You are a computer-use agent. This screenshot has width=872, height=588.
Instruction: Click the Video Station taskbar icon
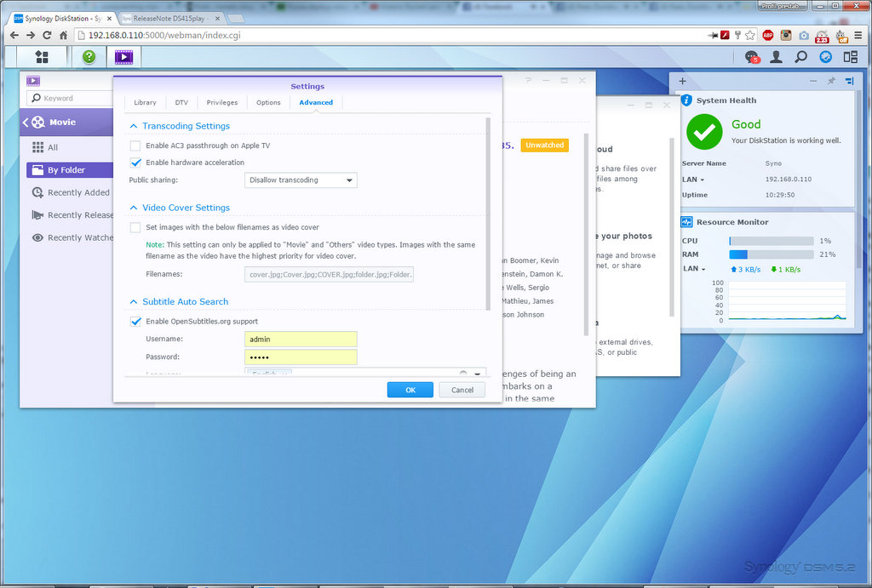[x=123, y=57]
